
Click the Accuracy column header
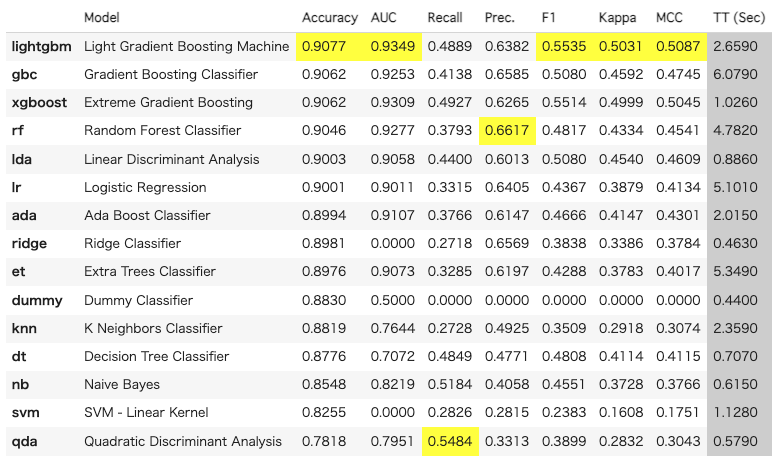coord(329,18)
